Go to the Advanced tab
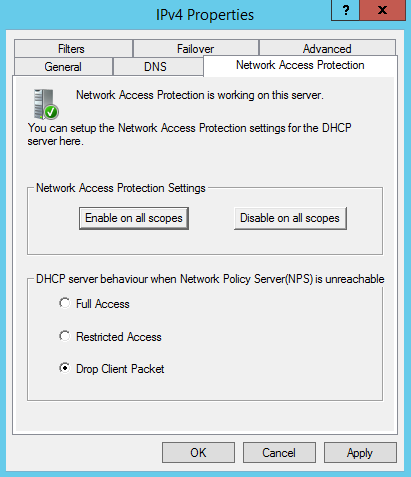The width and height of the screenshot is (411, 477). (x=327, y=49)
